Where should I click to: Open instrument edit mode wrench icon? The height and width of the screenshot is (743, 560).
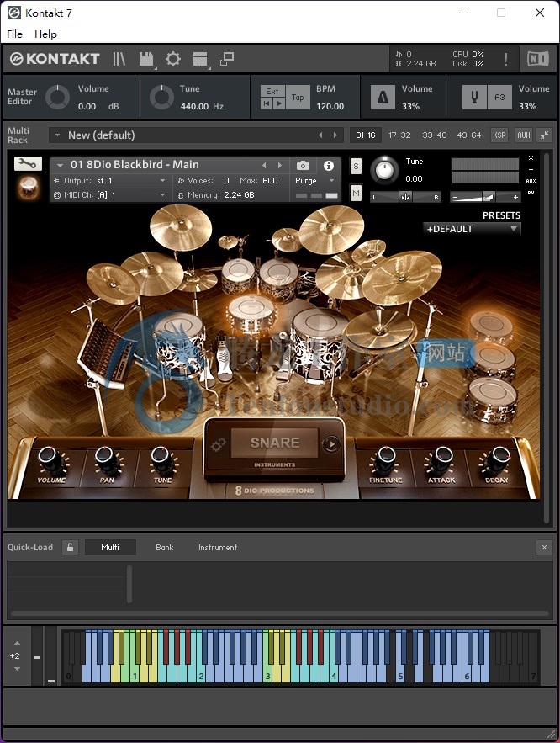(28, 164)
